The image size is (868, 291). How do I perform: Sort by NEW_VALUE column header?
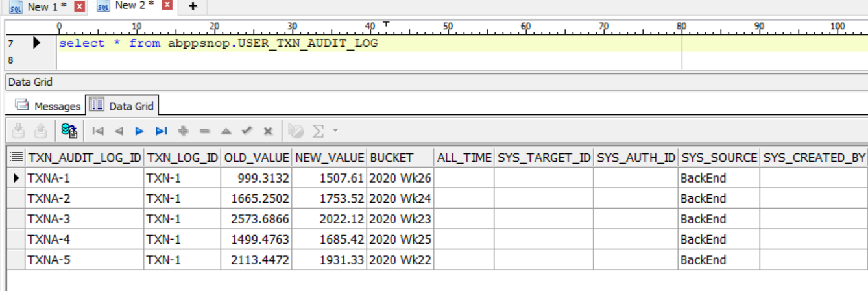pos(330,157)
